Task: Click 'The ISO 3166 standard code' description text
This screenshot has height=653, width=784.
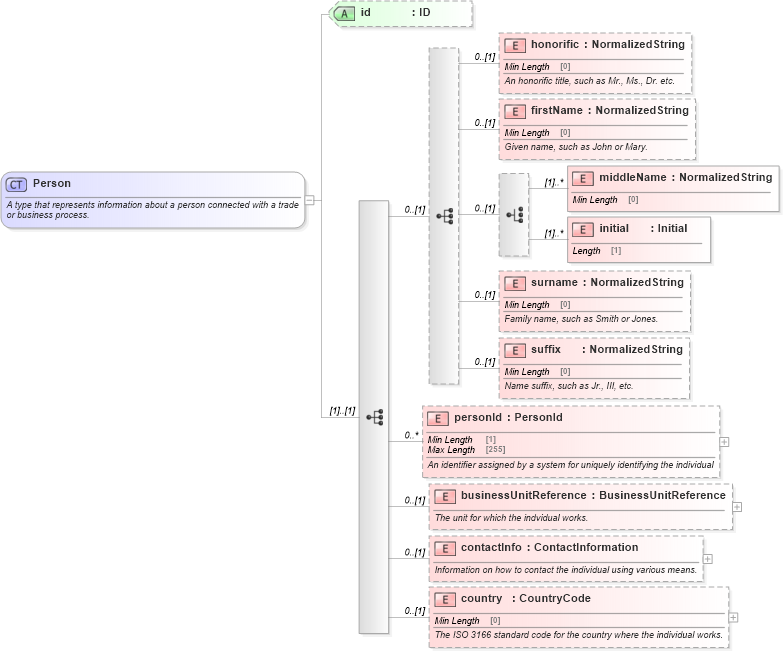Action: [x=578, y=635]
